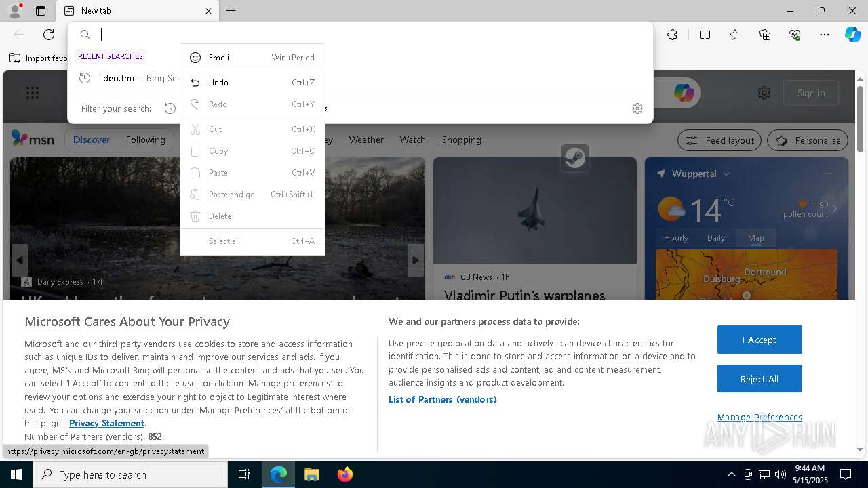Choose Delete from context menu
The image size is (868, 488).
point(252,216)
